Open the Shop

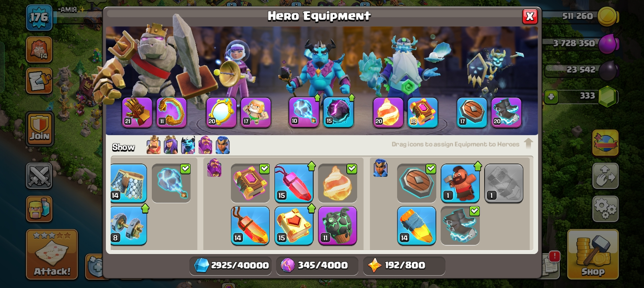click(593, 254)
